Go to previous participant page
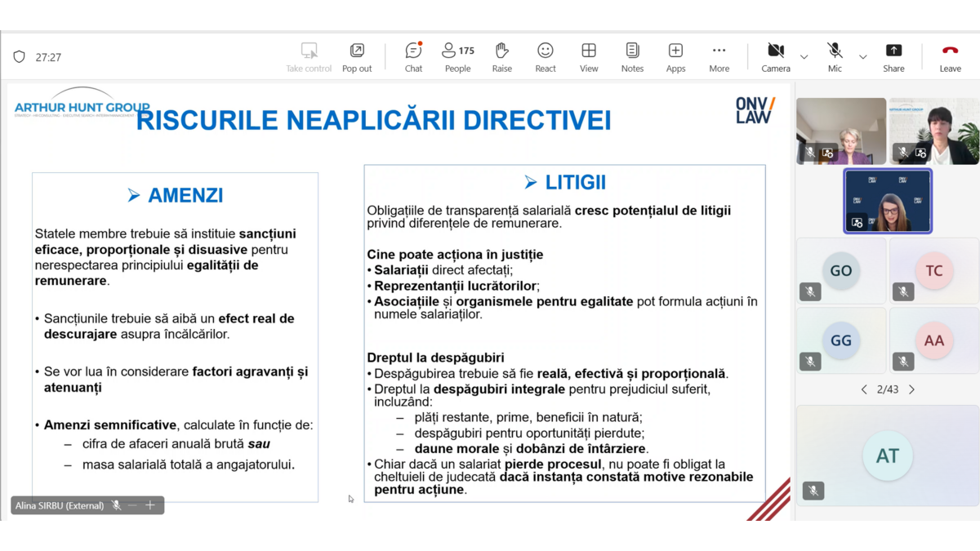Viewport: 980px width, 551px height. (864, 390)
